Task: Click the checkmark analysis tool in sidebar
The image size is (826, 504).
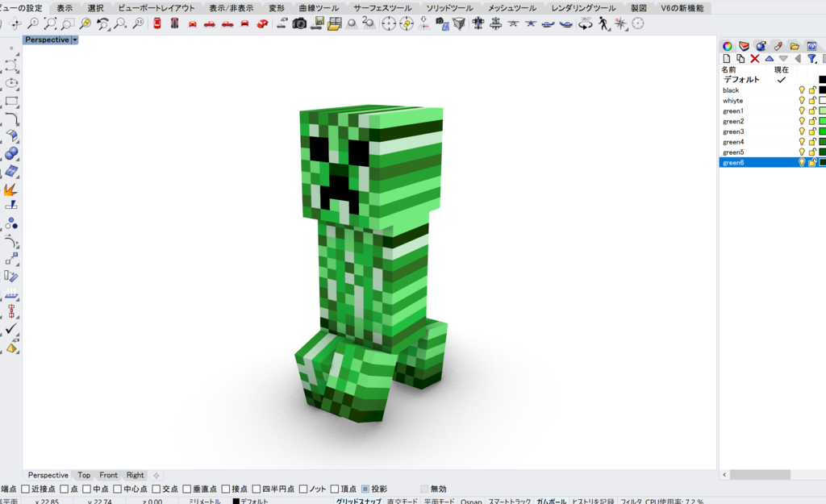Action: point(11,329)
